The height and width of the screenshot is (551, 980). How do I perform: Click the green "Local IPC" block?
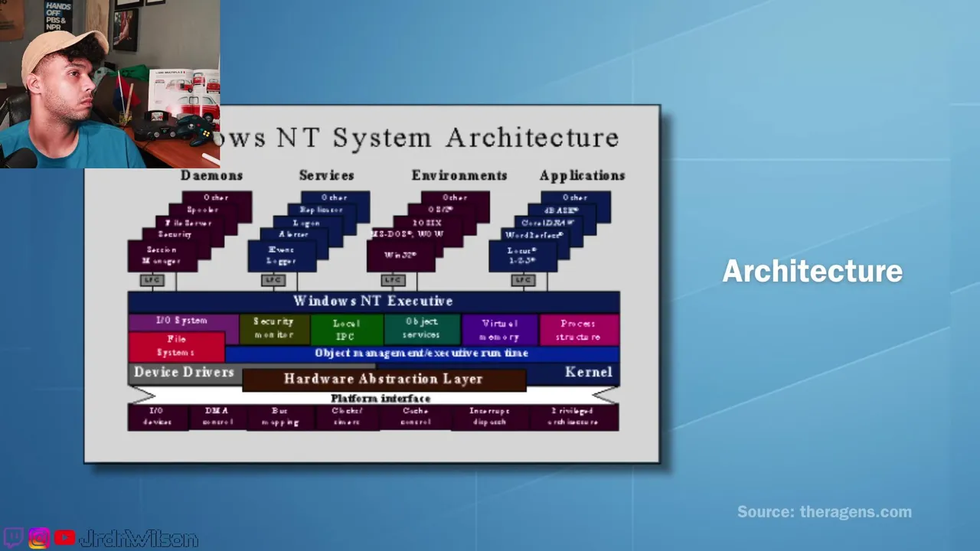pos(347,329)
